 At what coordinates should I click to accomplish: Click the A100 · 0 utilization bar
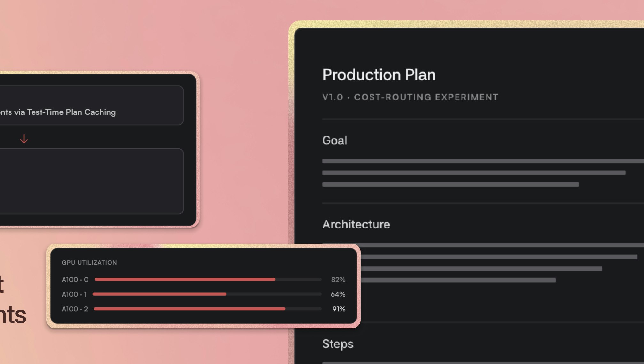coord(208,279)
